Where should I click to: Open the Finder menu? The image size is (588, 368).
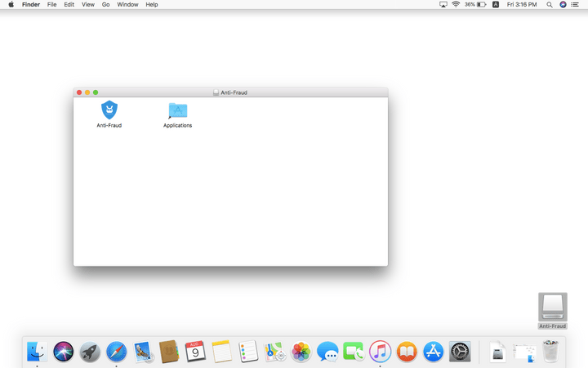31,5
